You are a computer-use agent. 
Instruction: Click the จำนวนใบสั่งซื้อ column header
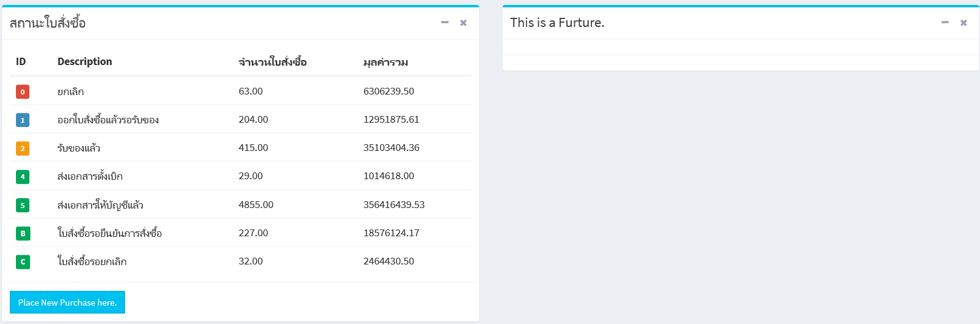coord(273,62)
